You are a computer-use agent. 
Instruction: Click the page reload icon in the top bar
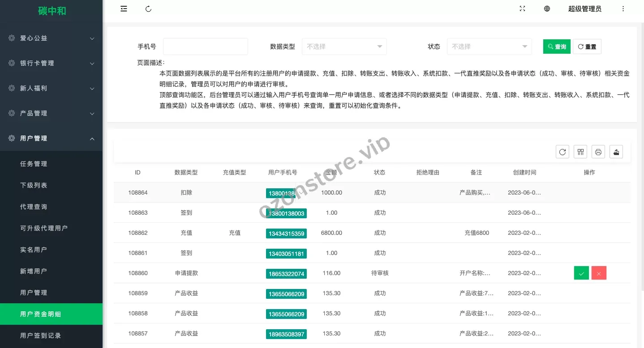[x=148, y=8]
